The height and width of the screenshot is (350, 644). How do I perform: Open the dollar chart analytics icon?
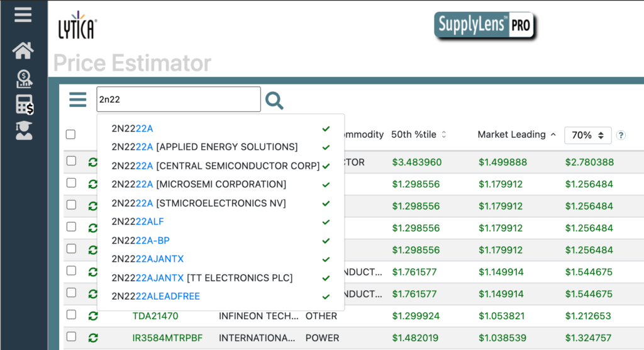[x=24, y=79]
